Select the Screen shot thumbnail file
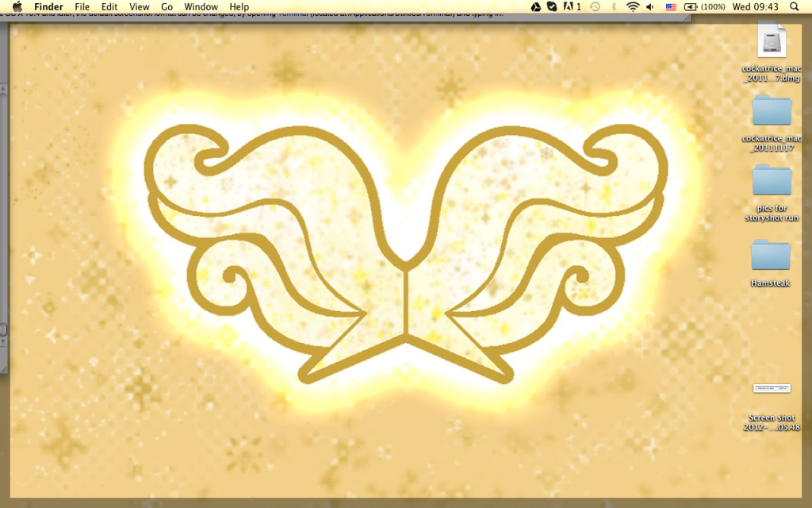The height and width of the screenshot is (508, 812). click(772, 389)
